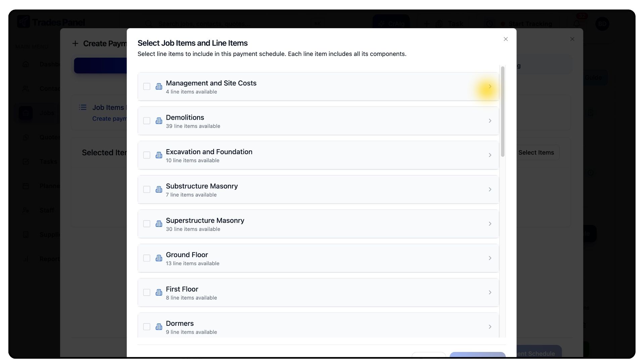This screenshot has height=362, width=644.
Task: Enable the Superstructure Masonry checkbox
Action: [x=147, y=224]
